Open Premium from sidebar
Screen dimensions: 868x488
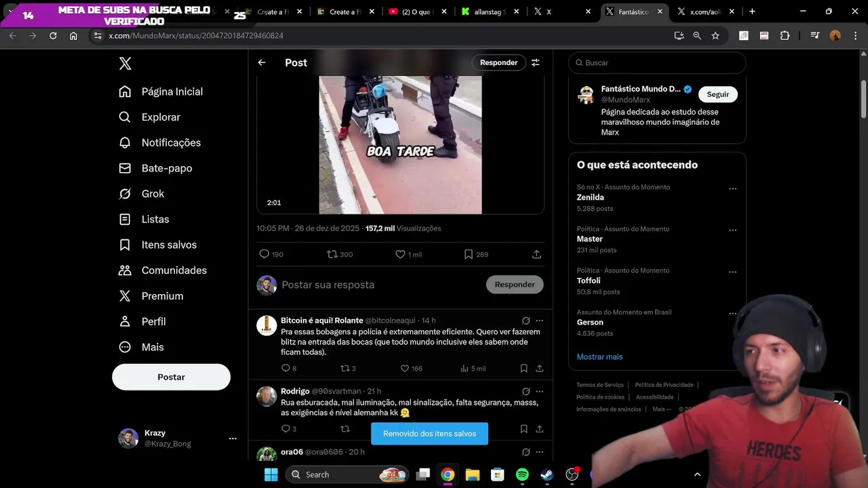click(151, 296)
